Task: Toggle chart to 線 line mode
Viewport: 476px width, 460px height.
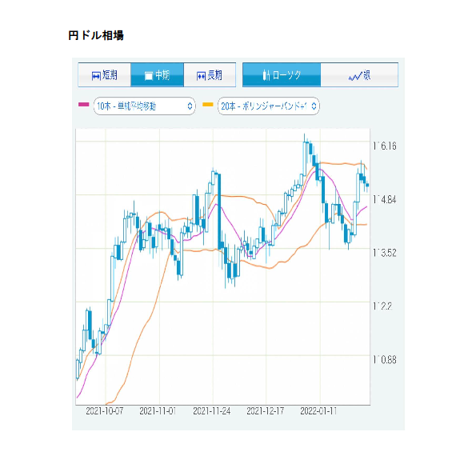Action: (359, 75)
